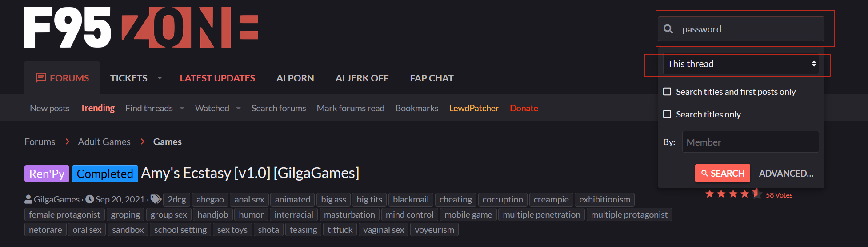
Task: Expand the Watched dropdown arrow
Action: click(238, 108)
